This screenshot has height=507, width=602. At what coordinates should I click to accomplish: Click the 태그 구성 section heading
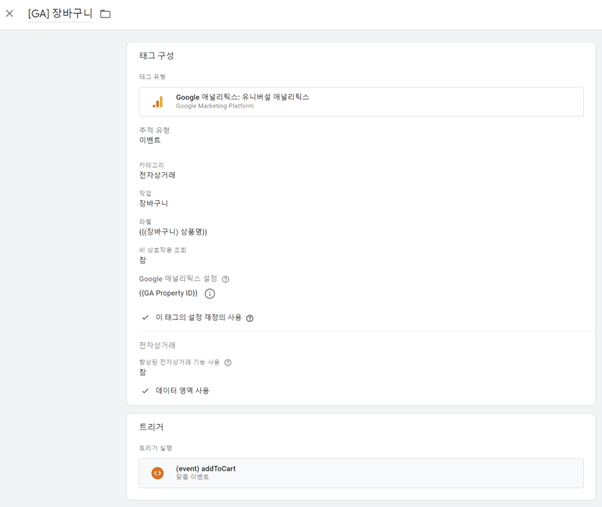157,56
